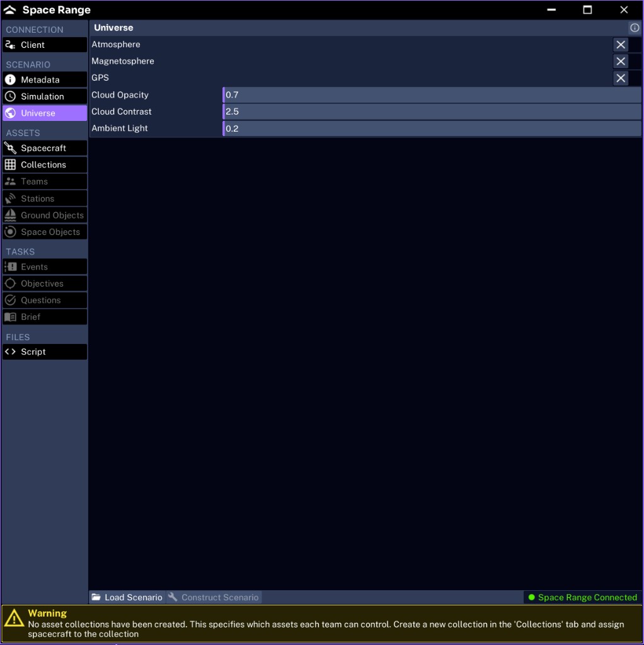644x645 pixels.
Task: Click the Client plug icon
Action: 10,45
